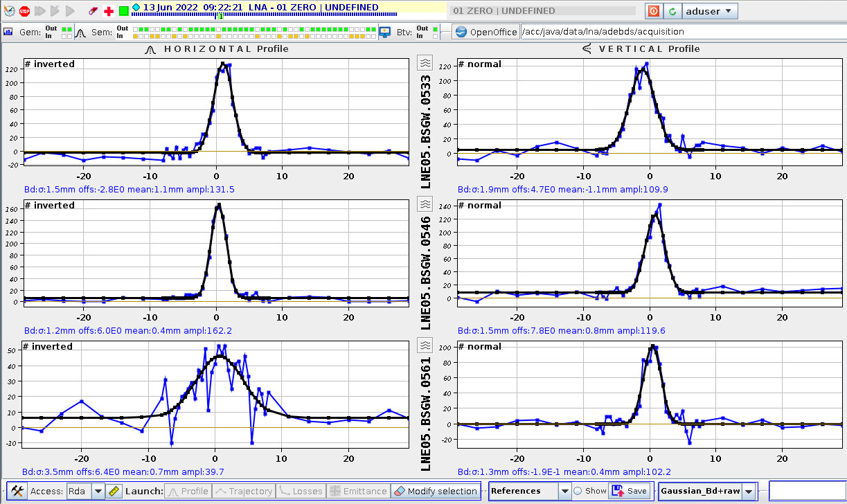Click the top vertical profile plot for BSGW.0533
Viewport: 847px width, 504px height.
click(650, 113)
